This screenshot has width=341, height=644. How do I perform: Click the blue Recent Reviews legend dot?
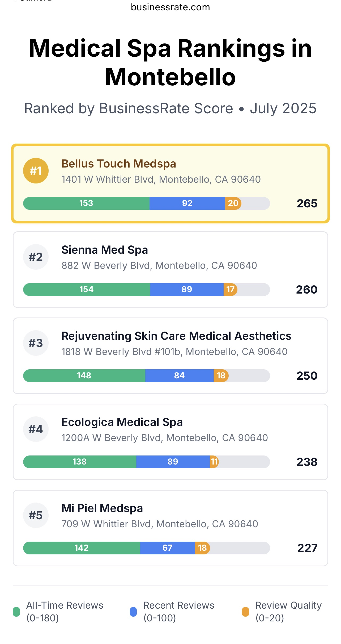(x=133, y=612)
